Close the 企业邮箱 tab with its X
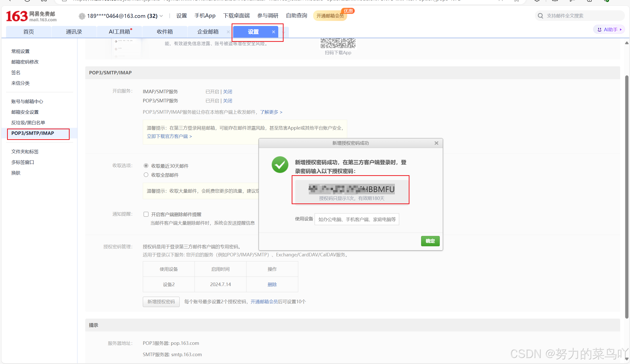Image resolution: width=630 pixels, height=364 pixels. click(x=228, y=32)
